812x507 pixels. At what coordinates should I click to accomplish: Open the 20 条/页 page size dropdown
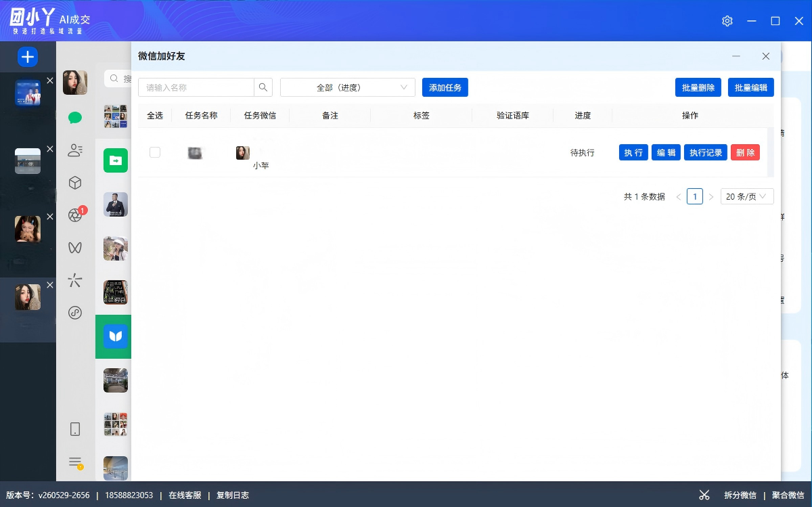[747, 196]
